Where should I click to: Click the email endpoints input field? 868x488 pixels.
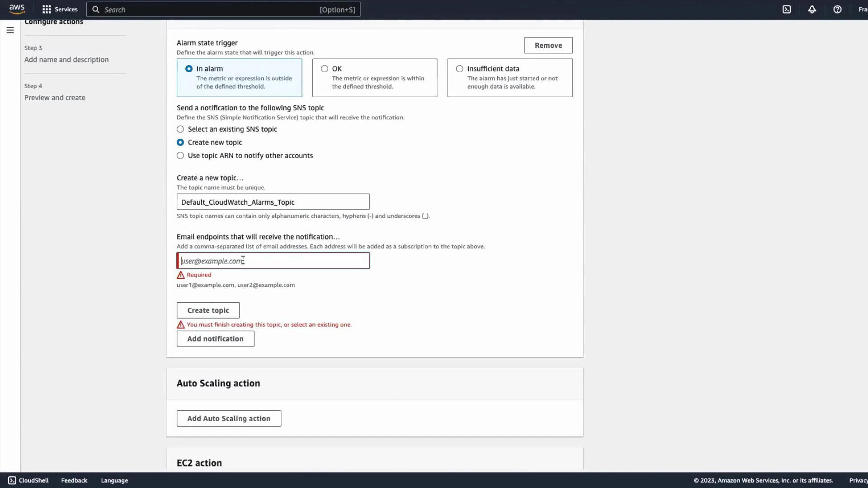point(273,261)
